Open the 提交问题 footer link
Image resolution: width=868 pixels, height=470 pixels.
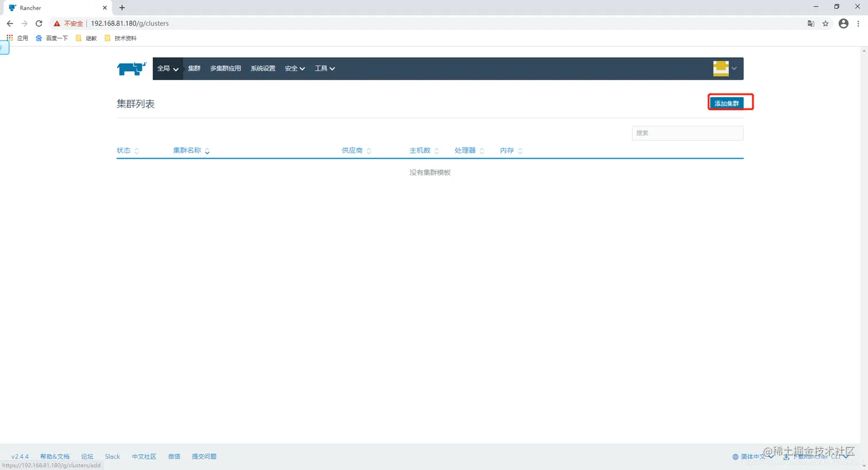tap(204, 457)
